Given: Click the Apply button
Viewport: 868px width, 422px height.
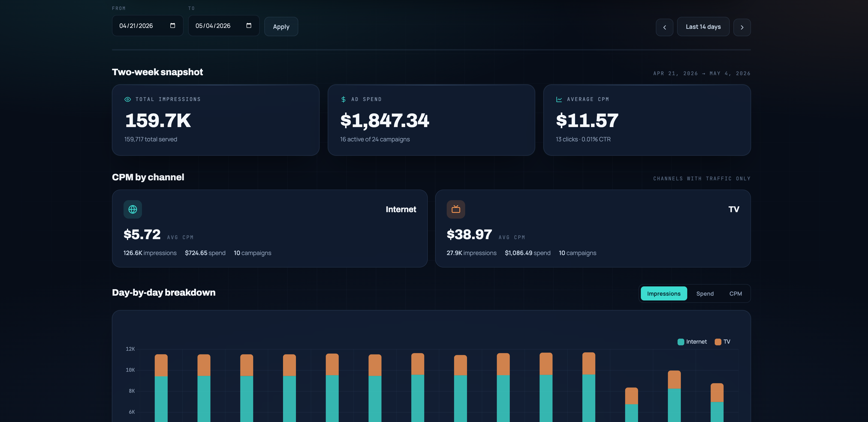Looking at the screenshot, I should pos(281,27).
